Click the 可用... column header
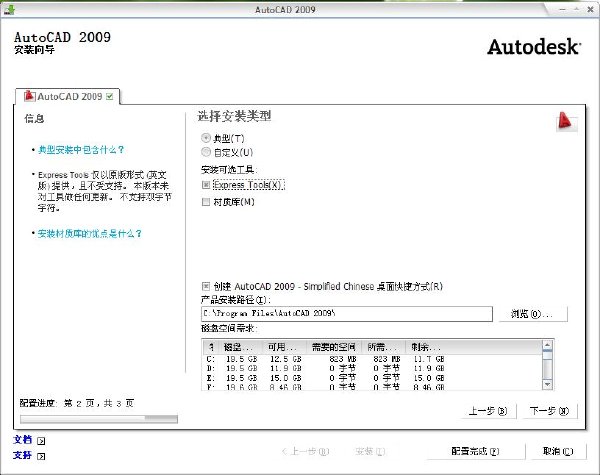Viewport: 600px width, 475px height. 284,347
